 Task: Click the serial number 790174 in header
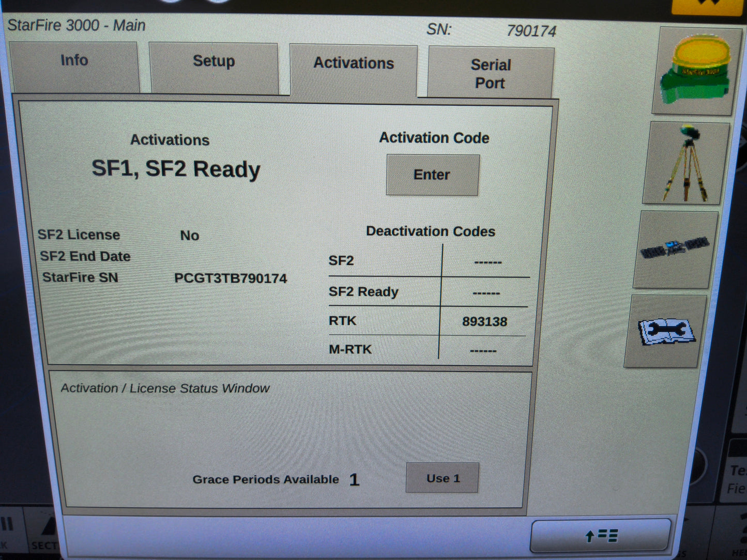click(x=531, y=31)
